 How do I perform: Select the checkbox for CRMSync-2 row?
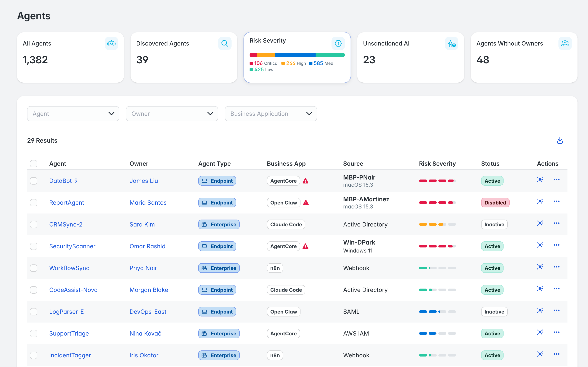point(34,225)
